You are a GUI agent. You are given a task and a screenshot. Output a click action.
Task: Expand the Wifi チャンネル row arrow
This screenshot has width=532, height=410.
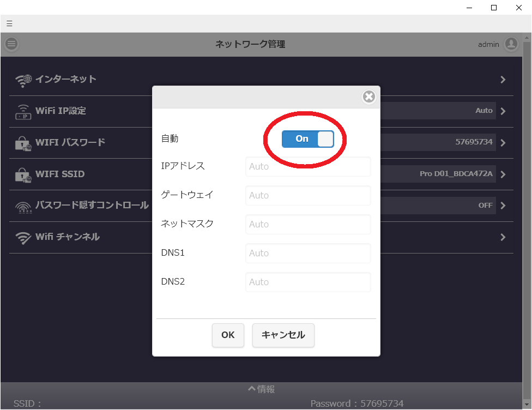coord(503,238)
